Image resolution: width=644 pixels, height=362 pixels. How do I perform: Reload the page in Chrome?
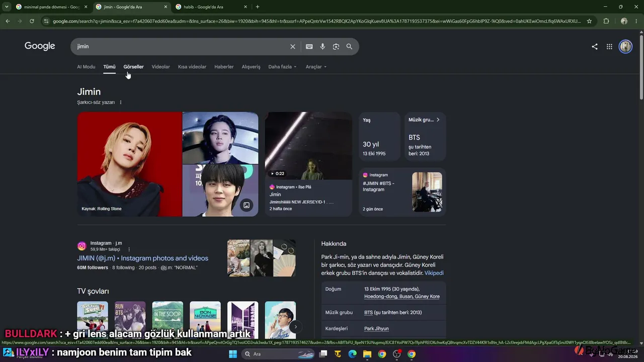click(x=32, y=21)
